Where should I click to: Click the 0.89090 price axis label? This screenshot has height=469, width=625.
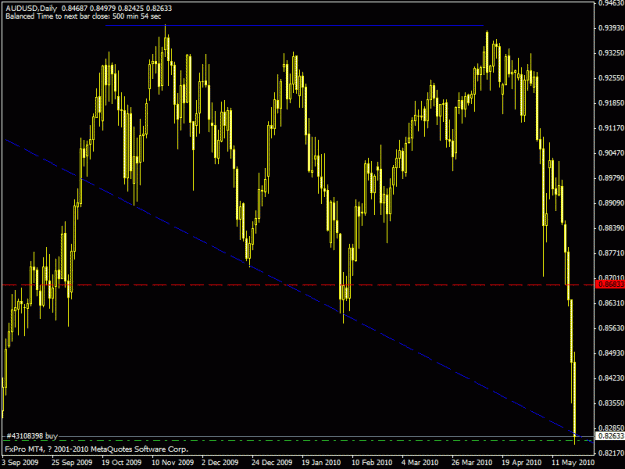tap(611, 203)
